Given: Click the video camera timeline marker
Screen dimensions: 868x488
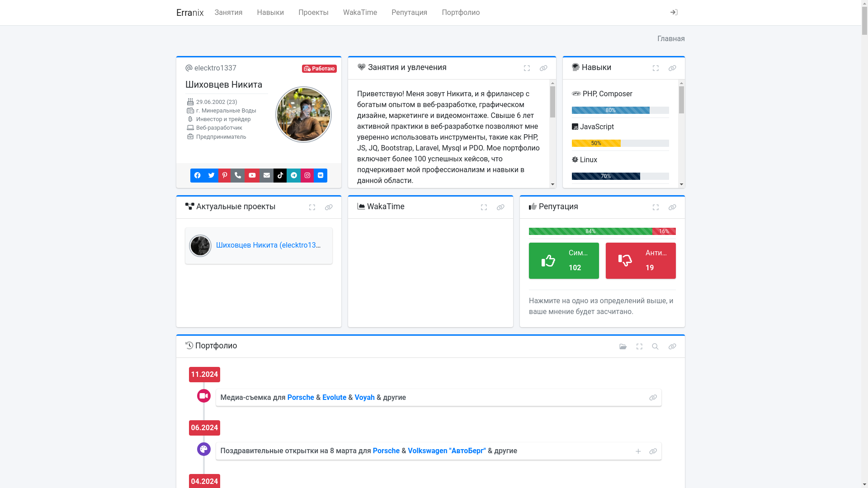Looking at the screenshot, I should 204,396.
